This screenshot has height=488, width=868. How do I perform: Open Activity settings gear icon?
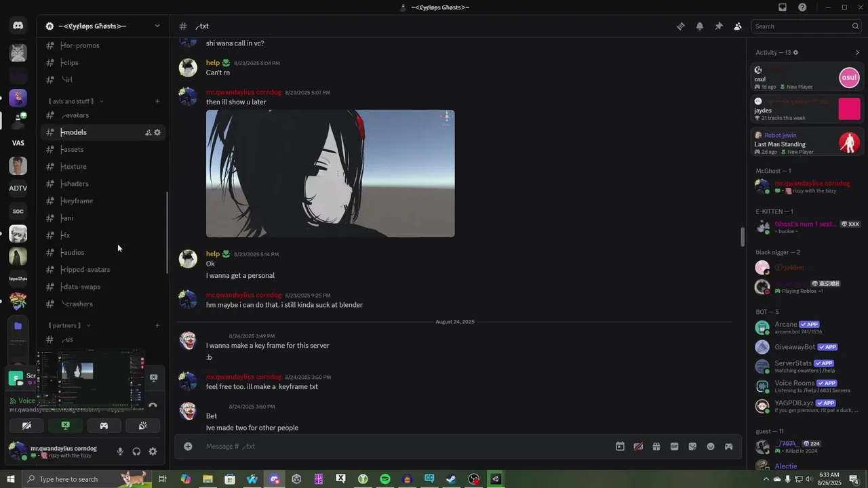pyautogui.click(x=795, y=53)
